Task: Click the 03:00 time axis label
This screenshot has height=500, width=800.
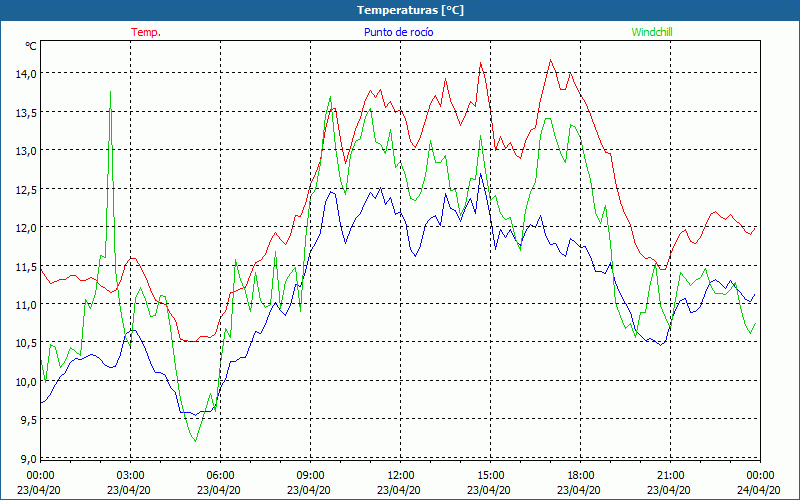Action: click(131, 476)
